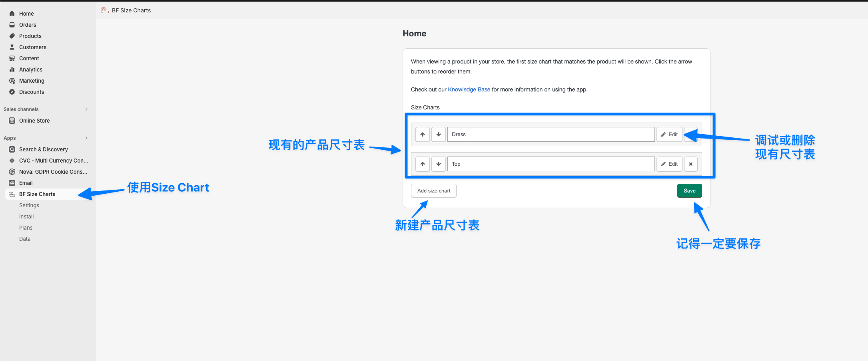Click the Home icon in sidebar
Screen dimensions: 868x361
coord(12,14)
